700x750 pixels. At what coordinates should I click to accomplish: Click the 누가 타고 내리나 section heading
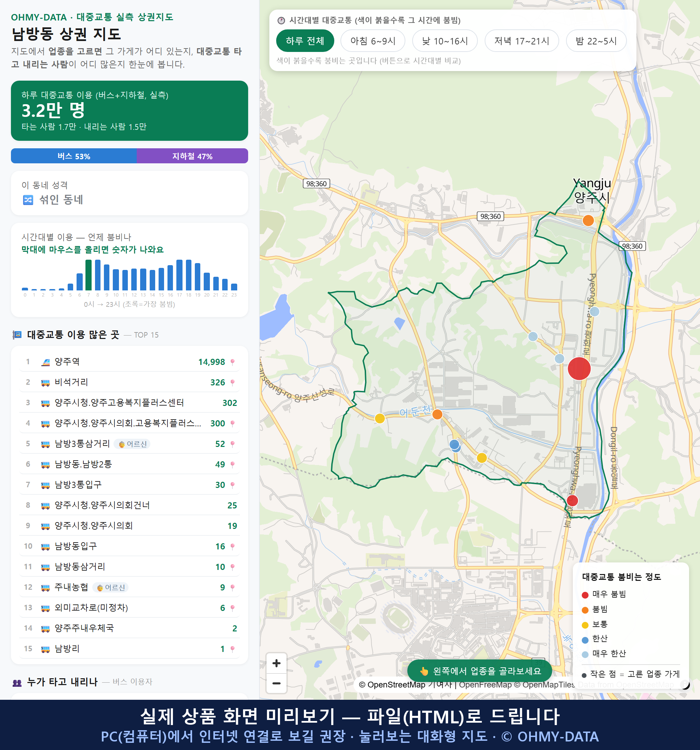pyautogui.click(x=62, y=682)
